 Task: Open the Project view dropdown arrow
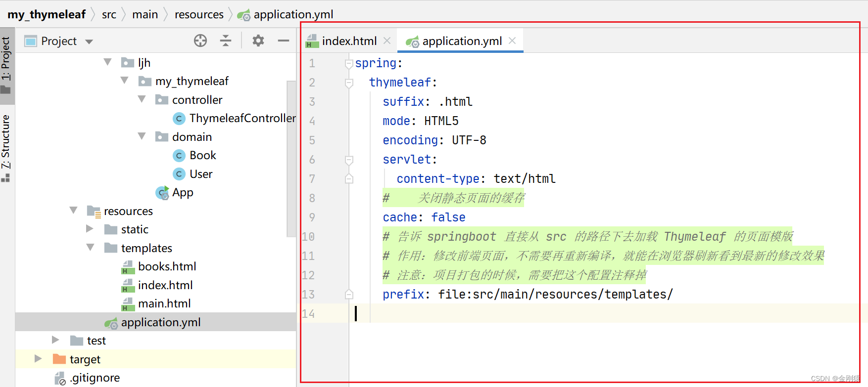[89, 42]
